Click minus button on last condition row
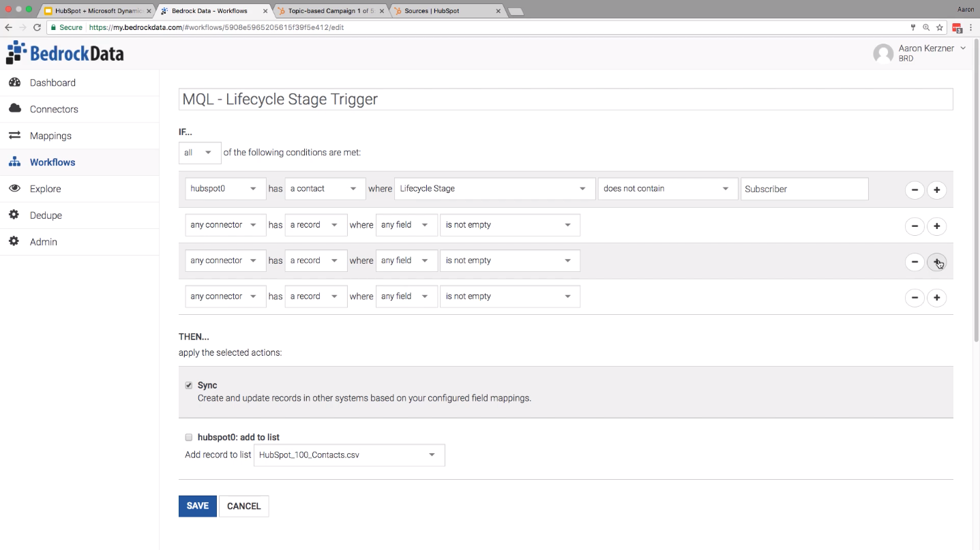The image size is (980, 550). click(915, 298)
